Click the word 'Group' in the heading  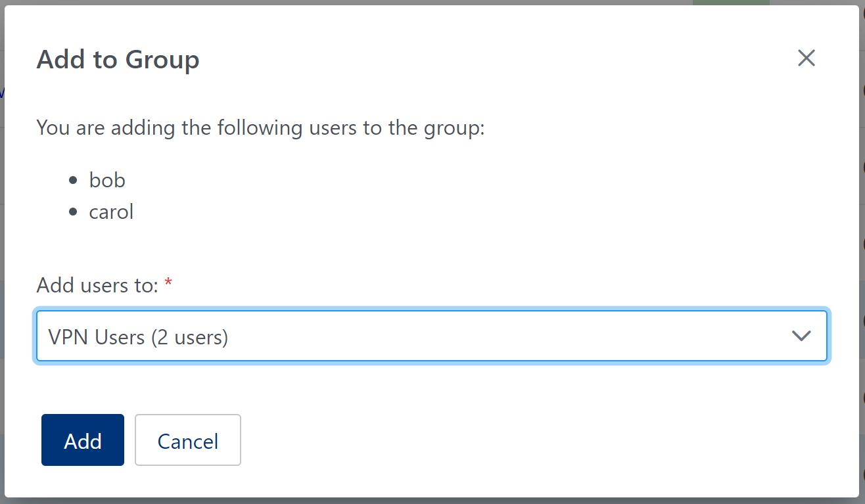pos(162,60)
